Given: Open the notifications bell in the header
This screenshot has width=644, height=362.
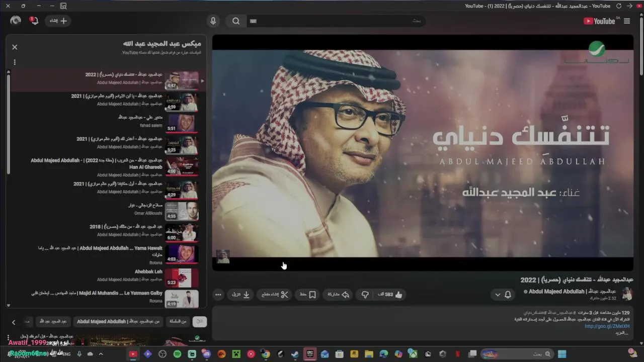Looking at the screenshot, I should (34, 21).
